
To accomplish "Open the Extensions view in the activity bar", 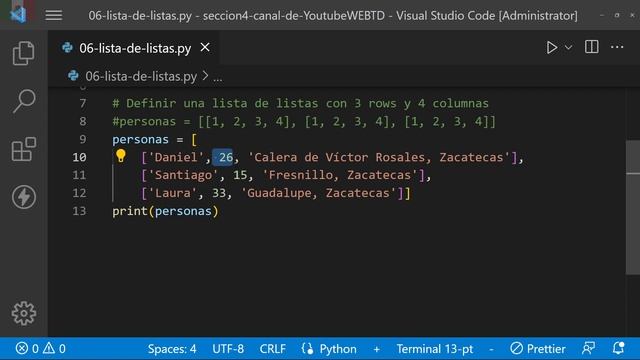I will [x=24, y=149].
